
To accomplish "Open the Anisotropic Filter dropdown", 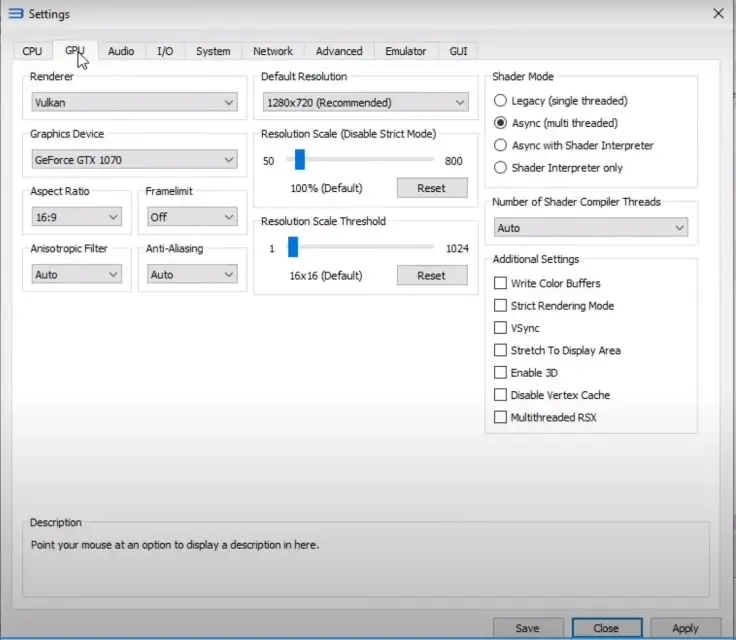I will click(x=77, y=274).
